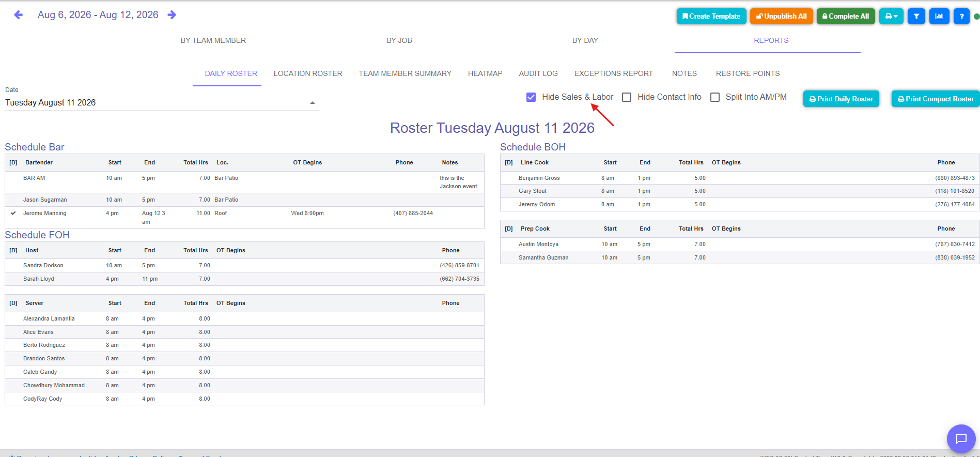Open the Heatmap sub-tab
Screen dimensions: 980x457
(485, 73)
